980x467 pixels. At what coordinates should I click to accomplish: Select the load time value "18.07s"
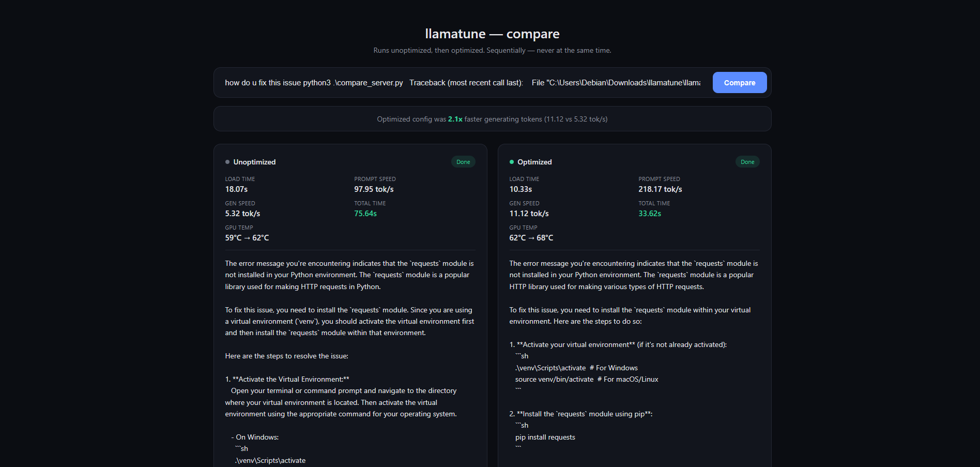click(x=236, y=189)
